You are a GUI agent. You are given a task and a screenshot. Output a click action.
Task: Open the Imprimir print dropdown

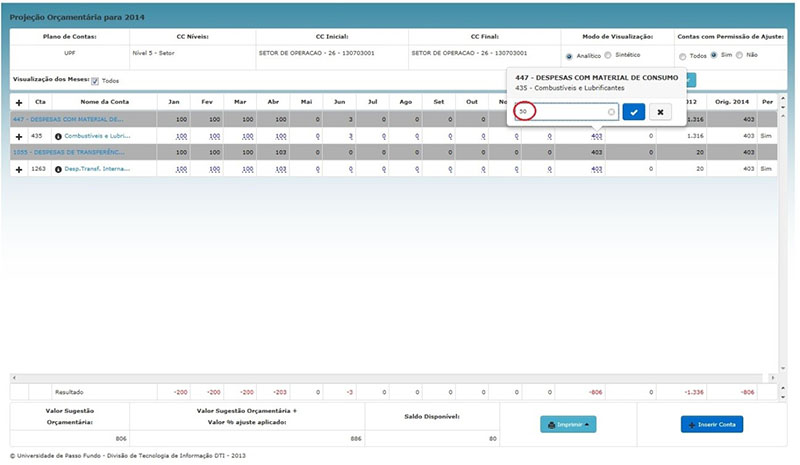pos(568,425)
